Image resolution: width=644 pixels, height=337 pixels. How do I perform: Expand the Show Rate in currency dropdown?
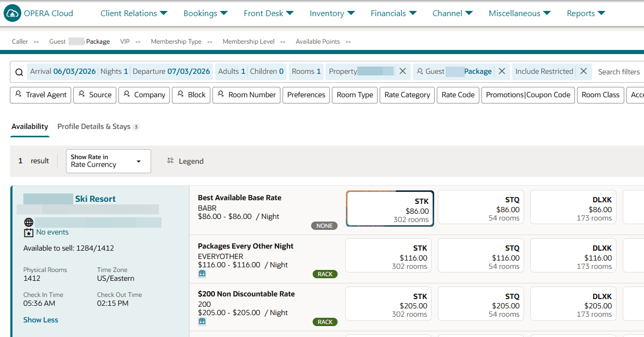[108, 161]
